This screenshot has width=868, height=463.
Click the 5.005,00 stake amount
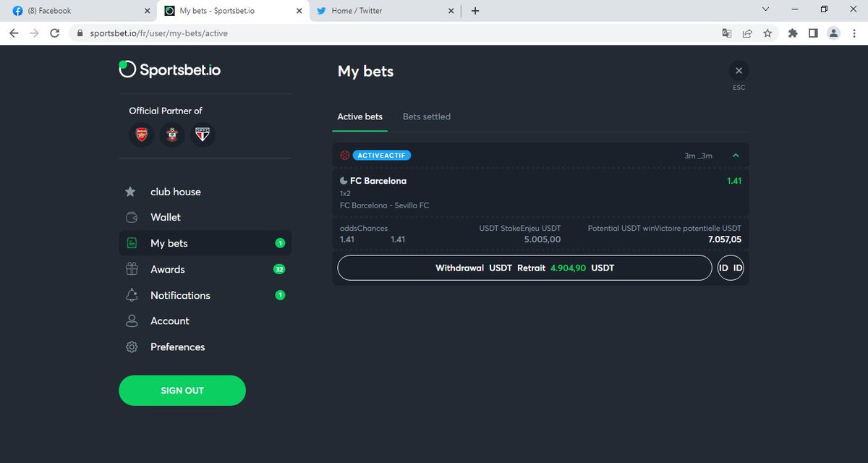pos(542,239)
